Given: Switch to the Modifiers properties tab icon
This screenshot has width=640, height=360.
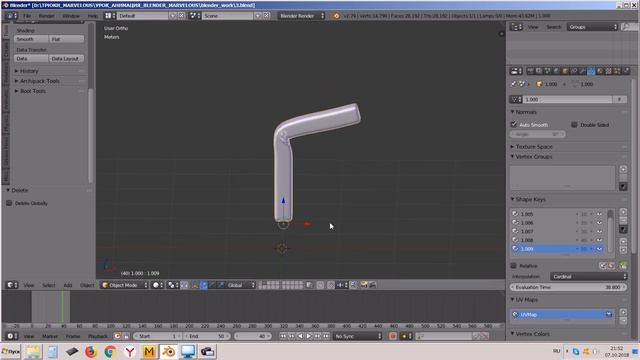Looking at the screenshot, I should point(582,71).
